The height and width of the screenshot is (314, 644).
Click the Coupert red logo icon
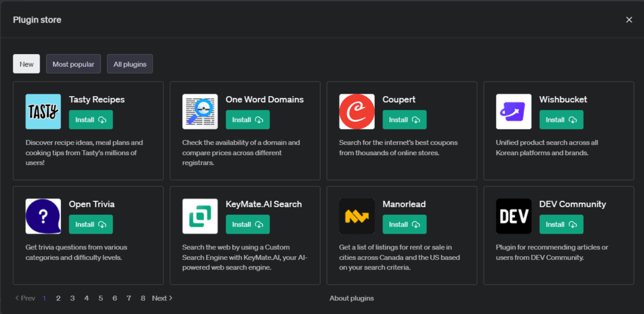tap(357, 112)
